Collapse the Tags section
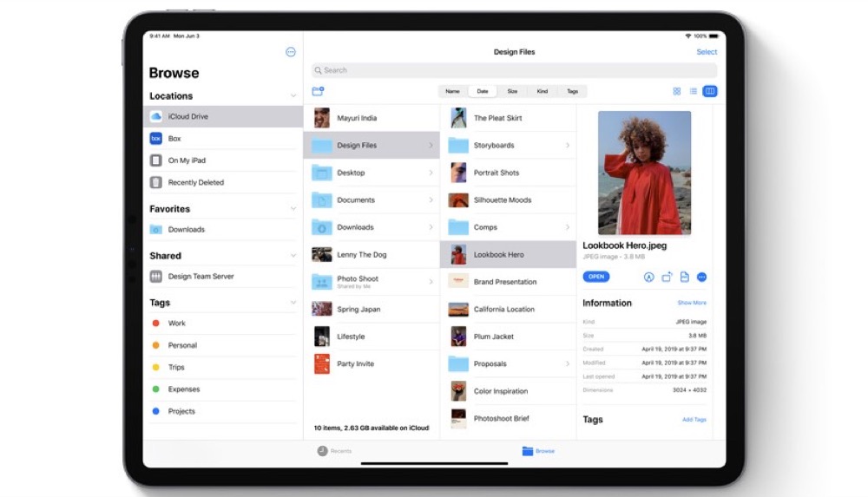Image resolution: width=868 pixels, height=497 pixels. [293, 303]
